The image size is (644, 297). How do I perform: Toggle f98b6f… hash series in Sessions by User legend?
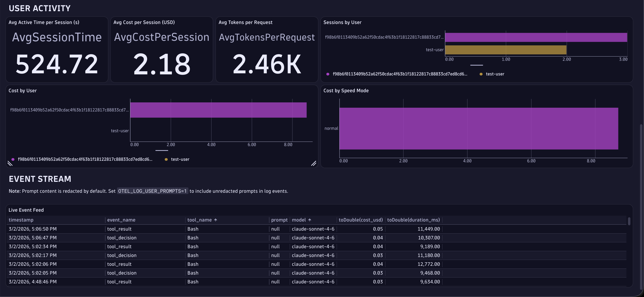coord(400,74)
